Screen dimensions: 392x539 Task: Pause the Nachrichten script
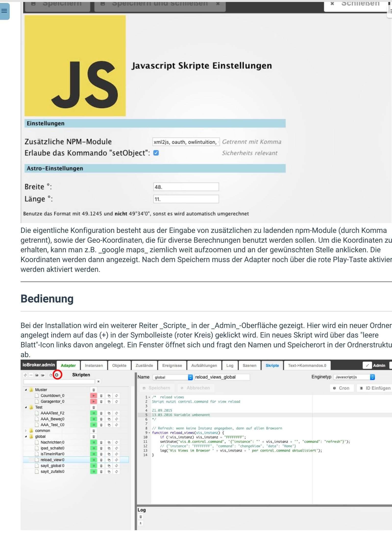[94, 442]
